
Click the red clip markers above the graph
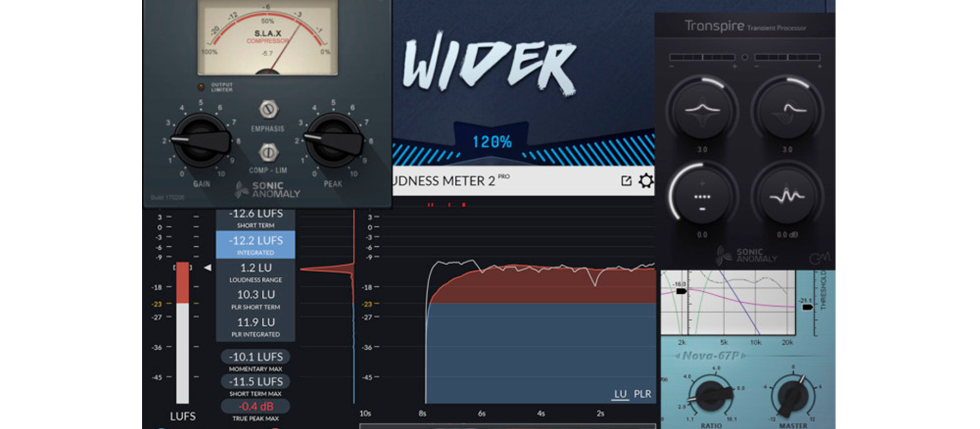447,205
